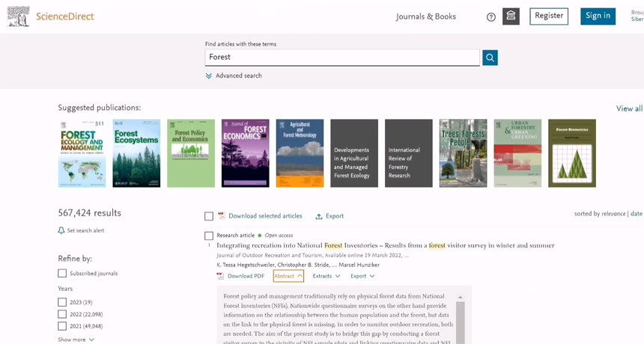The height and width of the screenshot is (344, 644).
Task: Open Trees, Forests and People cover
Action: [x=463, y=153]
